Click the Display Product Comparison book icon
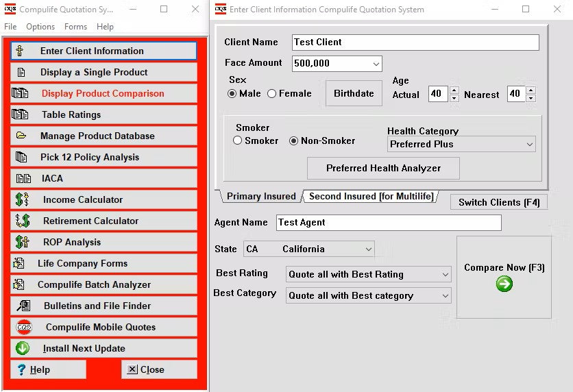Screen dimensions: 573x392 21,93
